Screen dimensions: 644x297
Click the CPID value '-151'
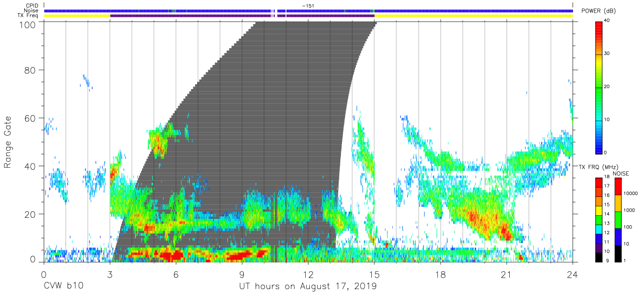click(x=308, y=6)
